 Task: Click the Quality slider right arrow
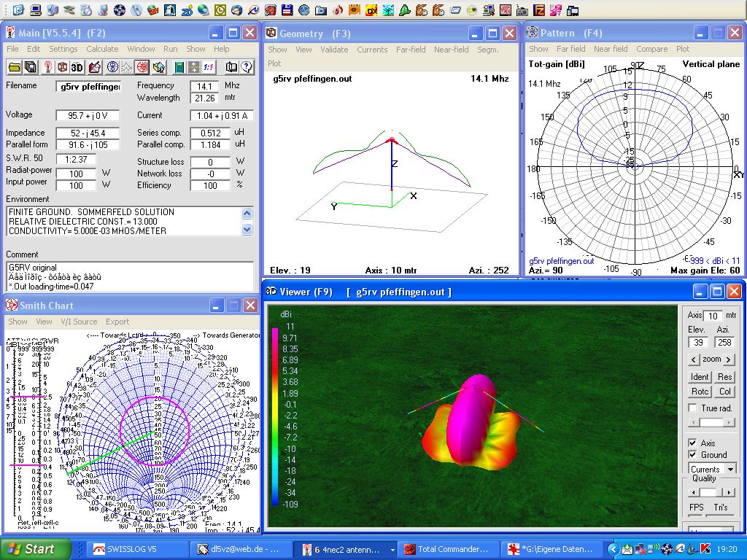point(730,492)
